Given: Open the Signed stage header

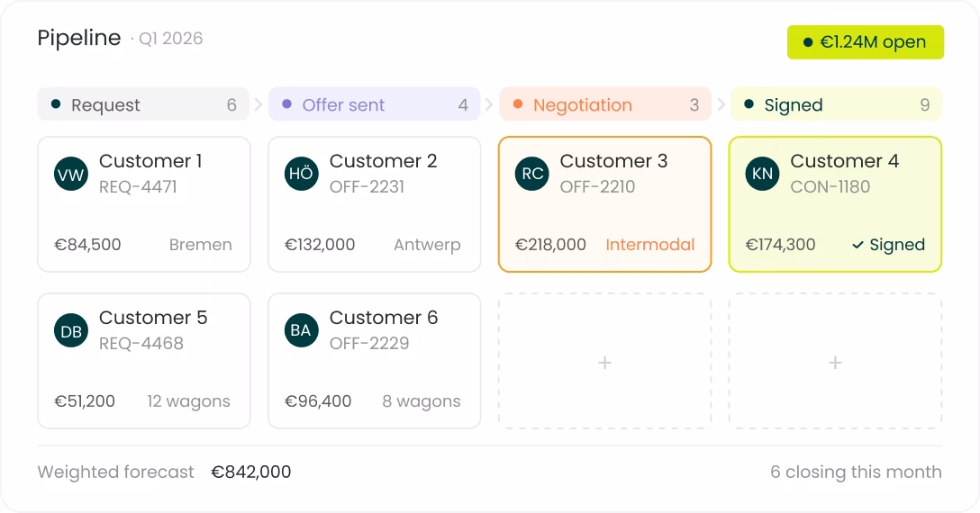Looking at the screenshot, I should [836, 104].
